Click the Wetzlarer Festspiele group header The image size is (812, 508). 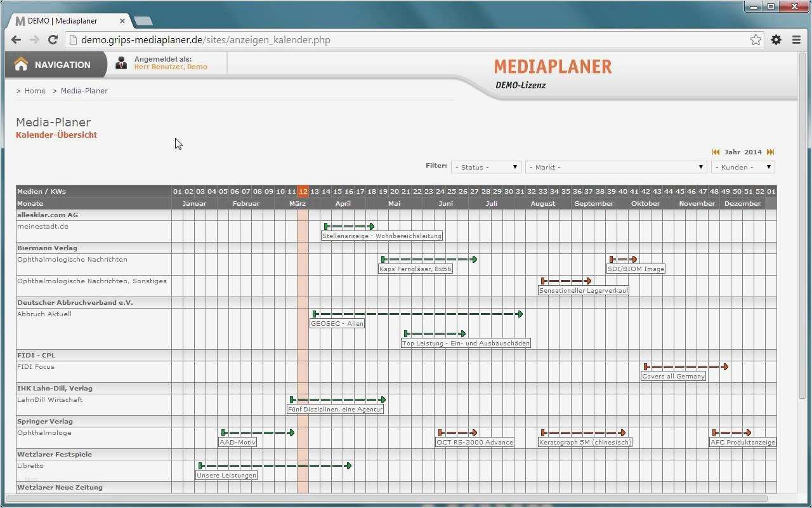55,454
